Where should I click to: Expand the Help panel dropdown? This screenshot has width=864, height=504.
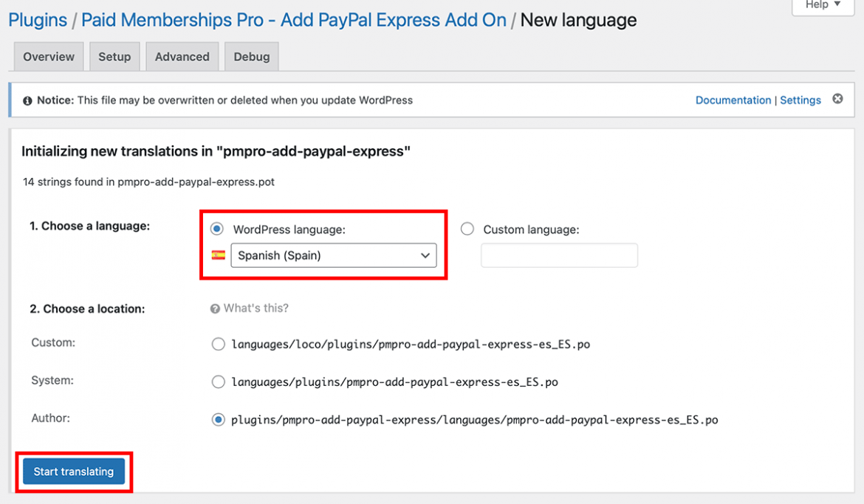[822, 6]
